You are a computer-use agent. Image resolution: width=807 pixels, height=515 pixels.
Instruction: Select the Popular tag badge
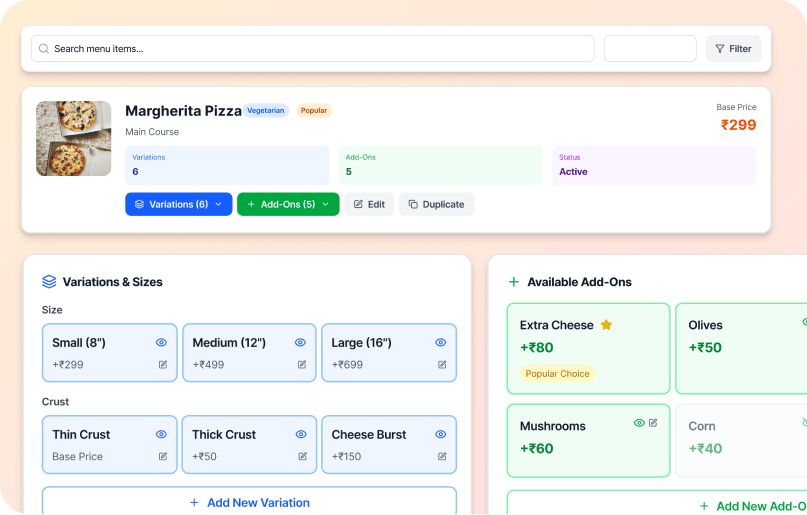click(x=314, y=111)
